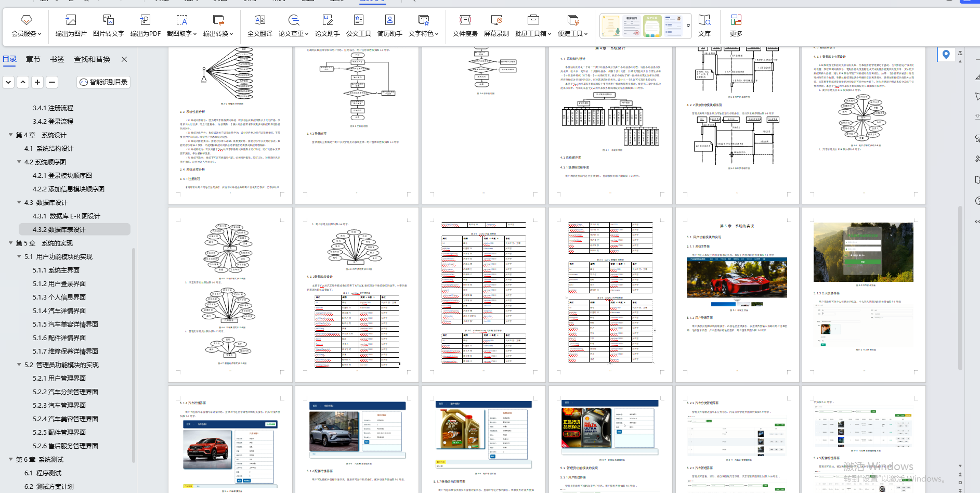The height and width of the screenshot is (493, 980).
Task: Switch to the 章节 tab
Action: point(33,59)
